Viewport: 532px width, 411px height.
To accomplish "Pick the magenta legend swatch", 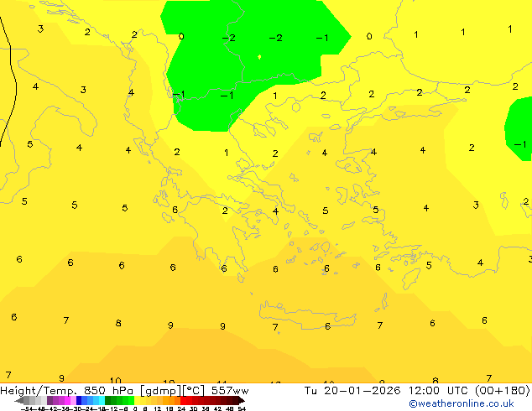I will point(67,400).
